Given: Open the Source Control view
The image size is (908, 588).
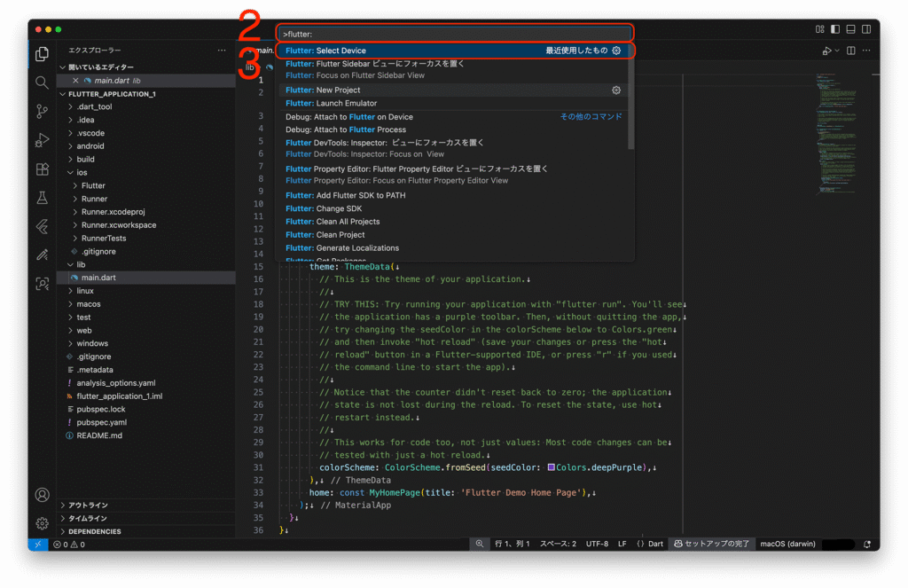Looking at the screenshot, I should coord(42,111).
